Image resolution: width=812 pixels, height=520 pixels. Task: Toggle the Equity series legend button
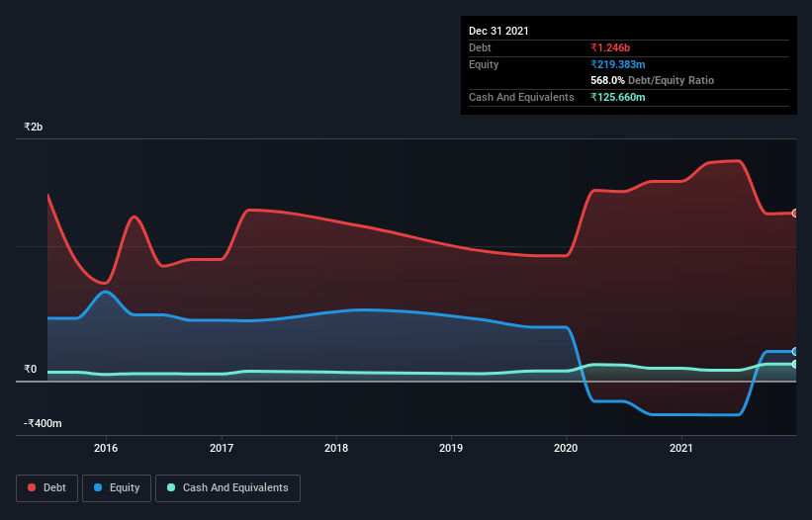coord(117,488)
